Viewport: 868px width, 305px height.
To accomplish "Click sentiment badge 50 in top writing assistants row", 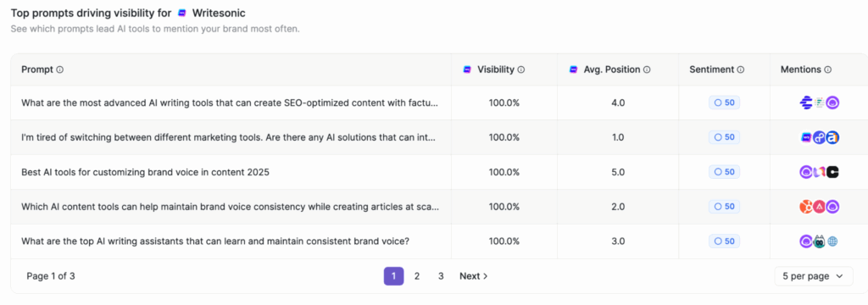I will point(724,241).
